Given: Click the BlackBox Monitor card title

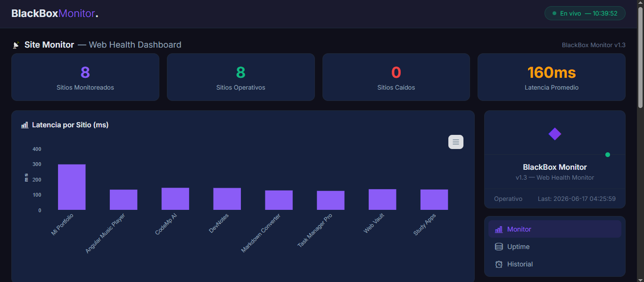Looking at the screenshot, I should point(555,167).
